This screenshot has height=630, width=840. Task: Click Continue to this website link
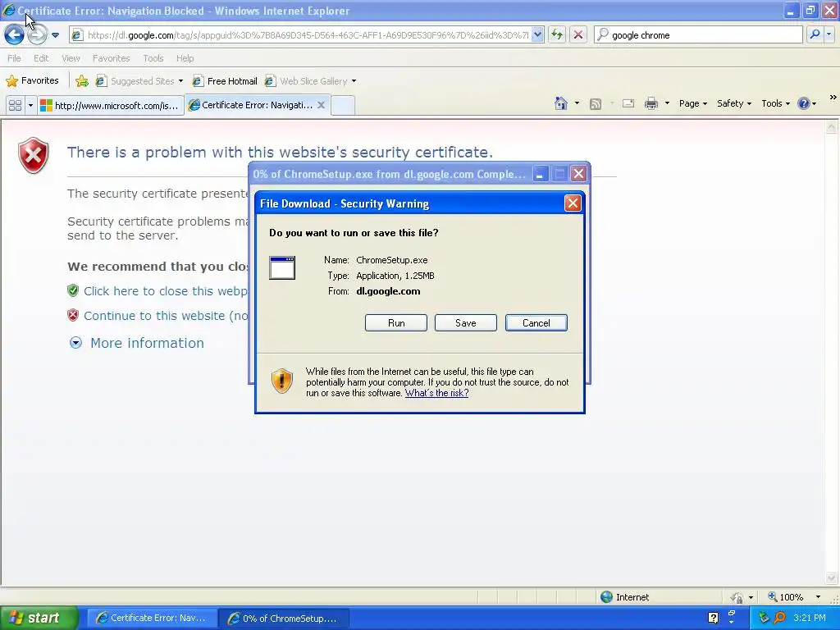[x=166, y=316]
